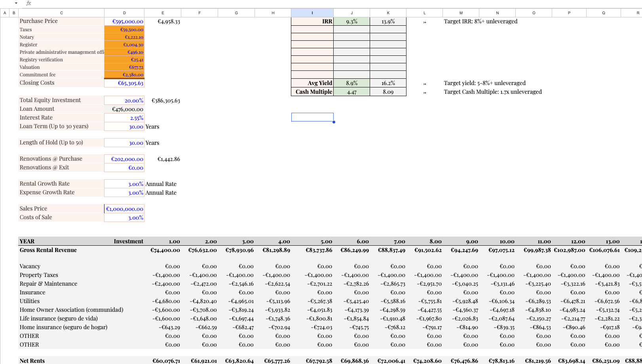Edit Interest Rate 2.55% cell
The height and width of the screenshot is (364, 642).
coord(124,118)
